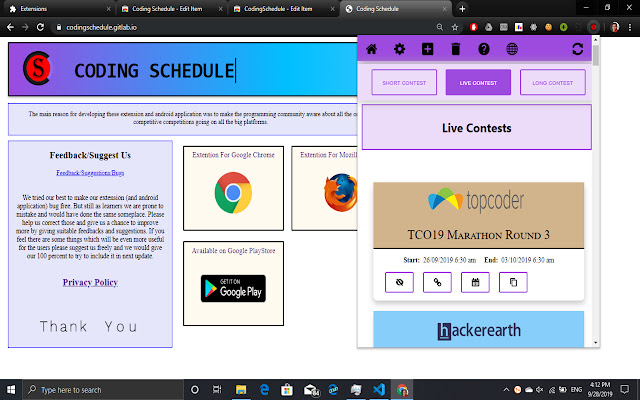Open the Privacy Policy link
Screen dimensions: 640x400
pyautogui.click(x=90, y=282)
